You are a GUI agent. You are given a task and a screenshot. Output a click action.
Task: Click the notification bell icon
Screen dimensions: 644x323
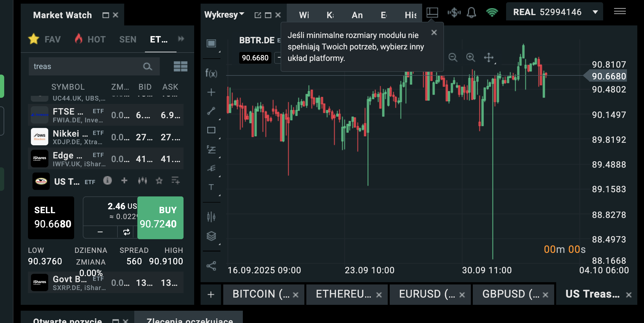coord(471,13)
